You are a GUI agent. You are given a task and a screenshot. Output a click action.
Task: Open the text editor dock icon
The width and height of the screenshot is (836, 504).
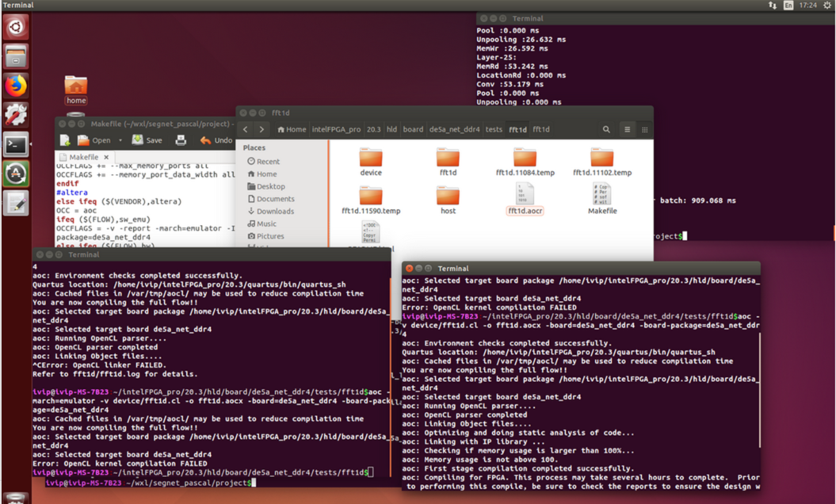click(16, 203)
